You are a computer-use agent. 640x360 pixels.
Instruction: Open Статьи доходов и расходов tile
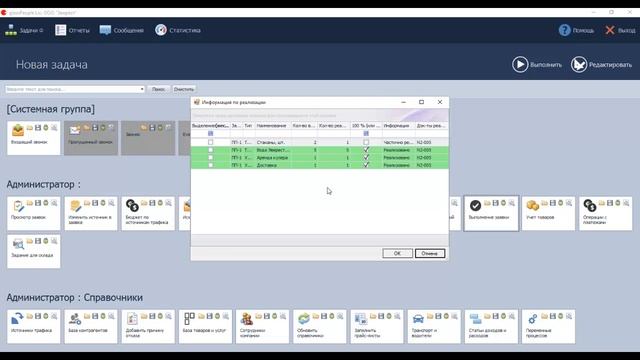point(491,327)
